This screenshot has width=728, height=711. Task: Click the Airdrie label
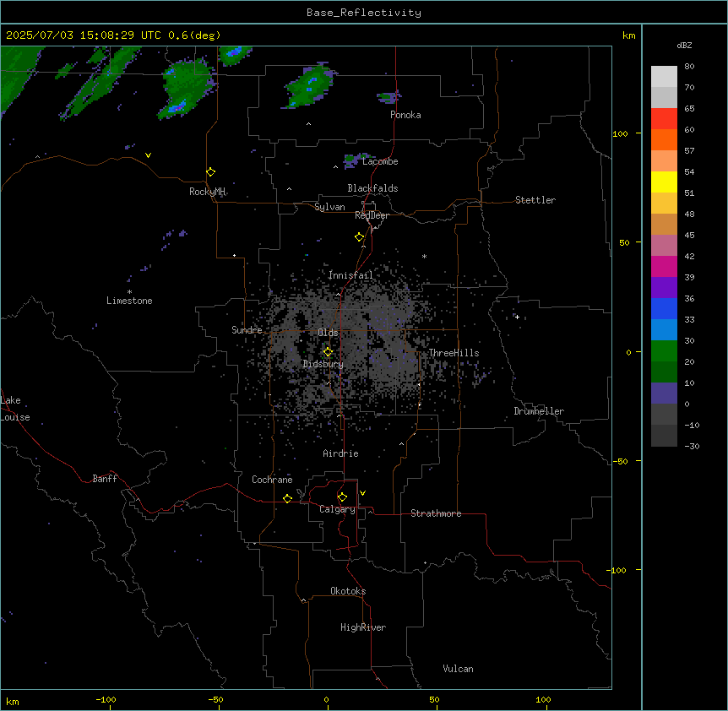[341, 453]
